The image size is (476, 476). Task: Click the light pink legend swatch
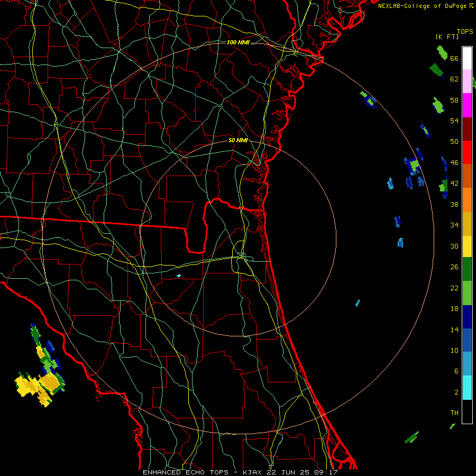click(x=467, y=81)
